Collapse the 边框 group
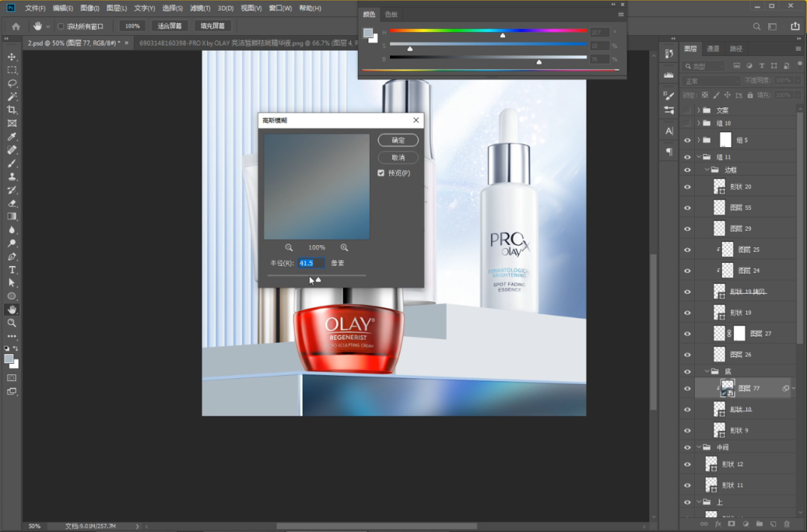 [x=707, y=170]
